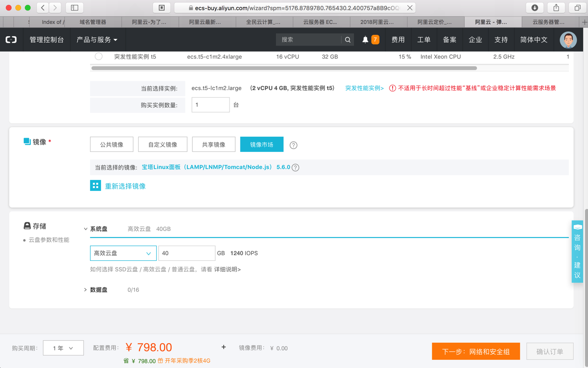The width and height of the screenshot is (588, 368).
Task: Stop loading with the address bar X
Action: coord(409,8)
